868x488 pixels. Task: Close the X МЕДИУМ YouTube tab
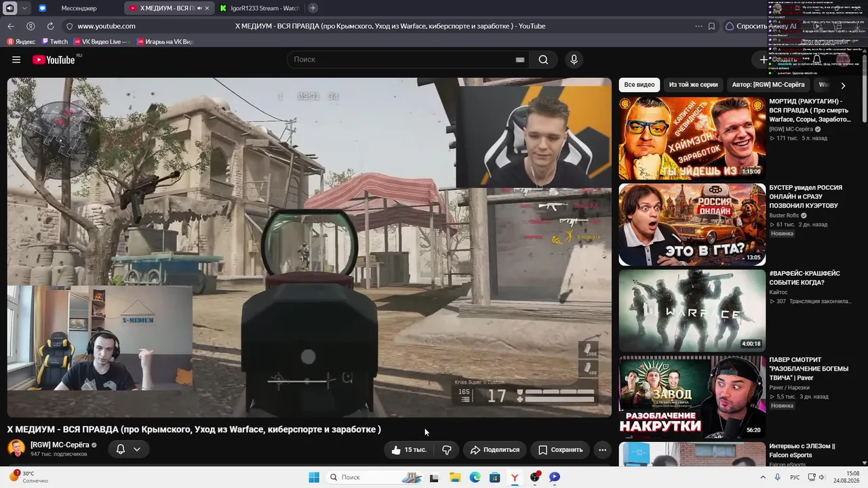[x=206, y=8]
